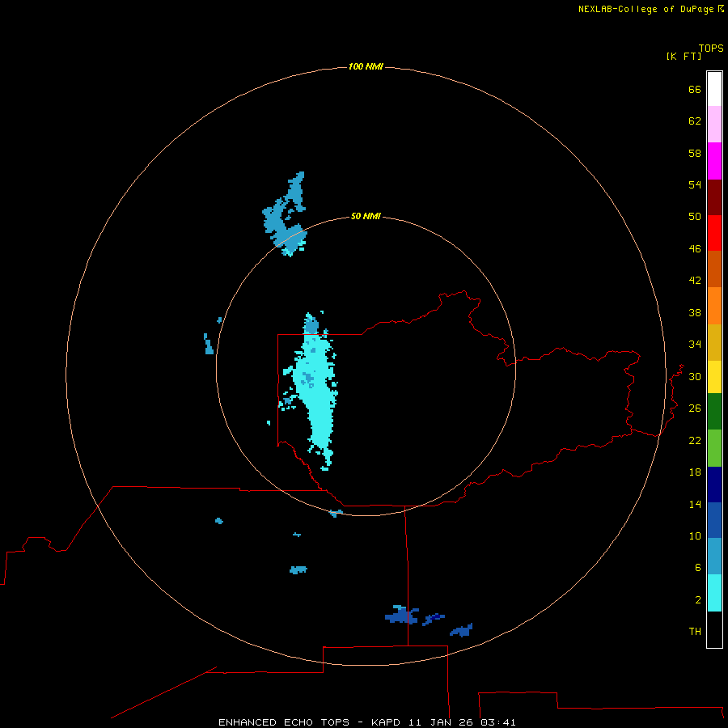Viewport: 728px width, 728px height.
Task: Select the 2 legend value
Action: point(698,600)
